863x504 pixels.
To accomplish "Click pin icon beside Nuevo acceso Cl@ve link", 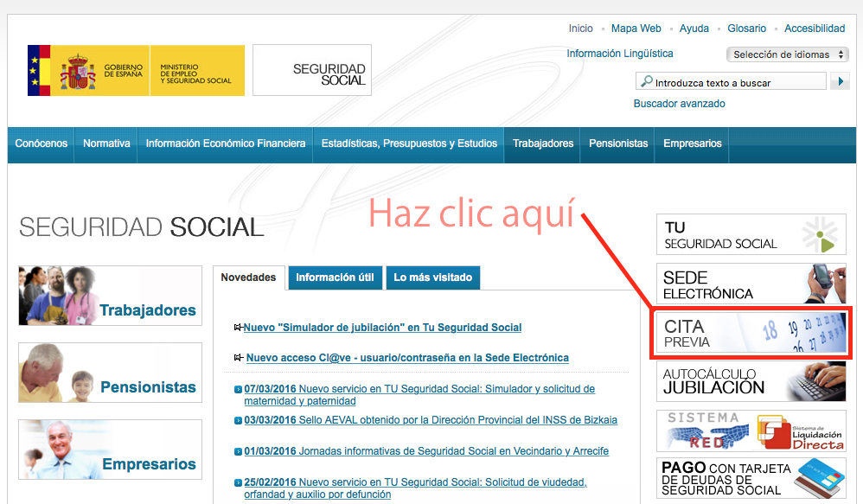I will coord(239,358).
